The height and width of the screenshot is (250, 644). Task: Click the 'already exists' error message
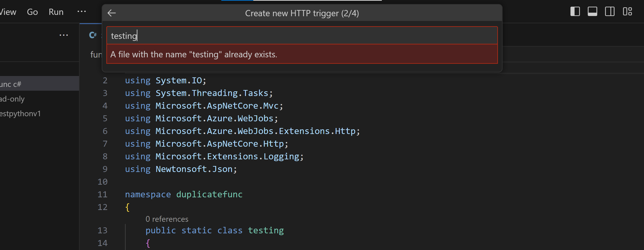pyautogui.click(x=194, y=54)
